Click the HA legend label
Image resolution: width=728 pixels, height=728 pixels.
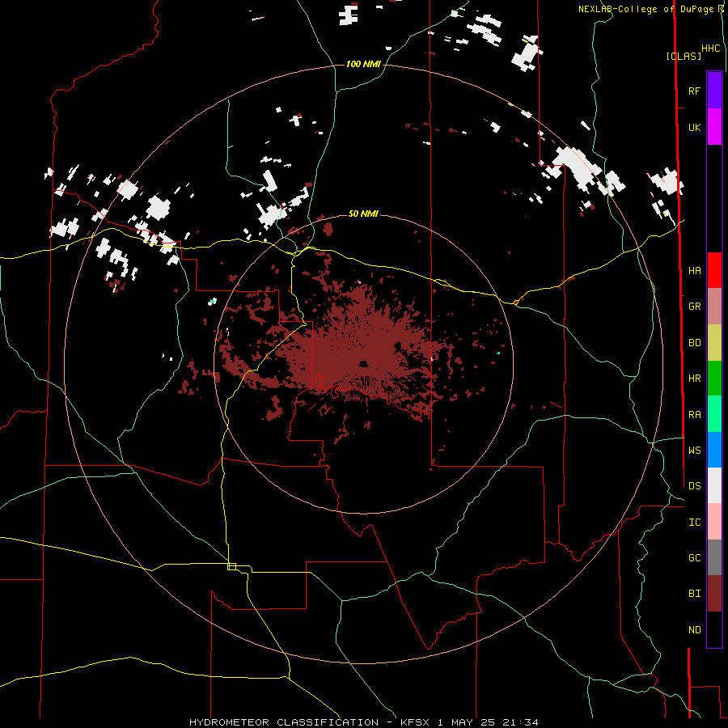694,271
